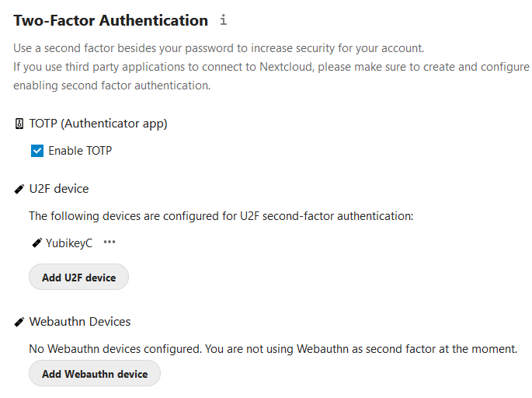The image size is (532, 398).
Task: Click the U2F device heading text
Action: (59, 189)
